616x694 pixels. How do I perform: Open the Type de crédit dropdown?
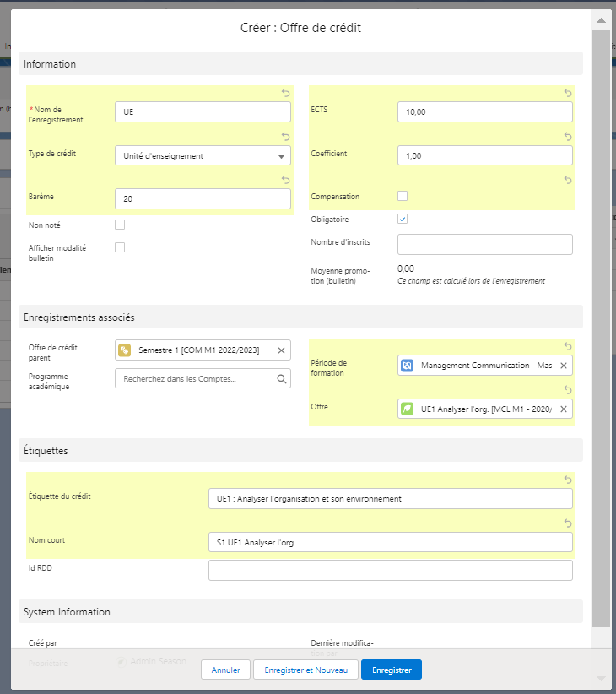point(203,155)
